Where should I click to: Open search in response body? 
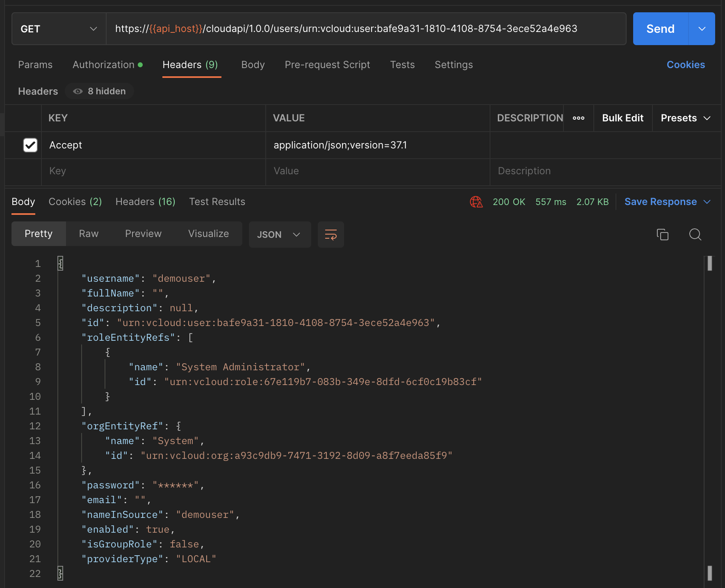coord(695,235)
